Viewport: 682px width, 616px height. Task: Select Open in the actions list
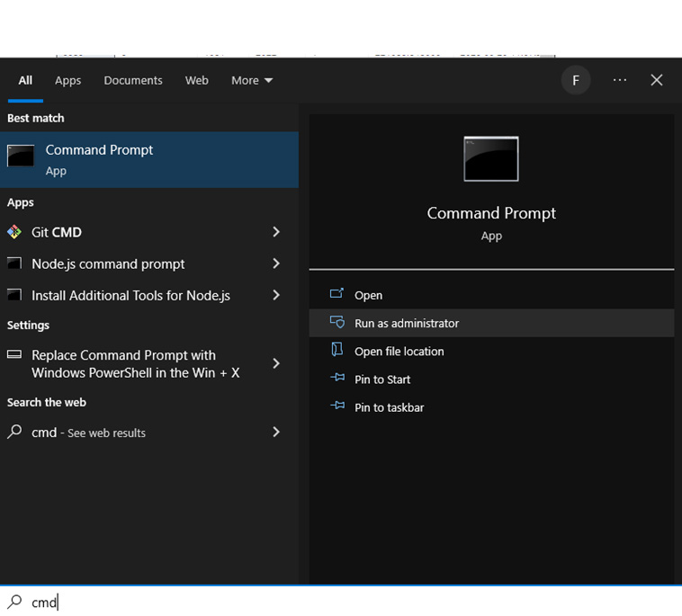click(491, 295)
